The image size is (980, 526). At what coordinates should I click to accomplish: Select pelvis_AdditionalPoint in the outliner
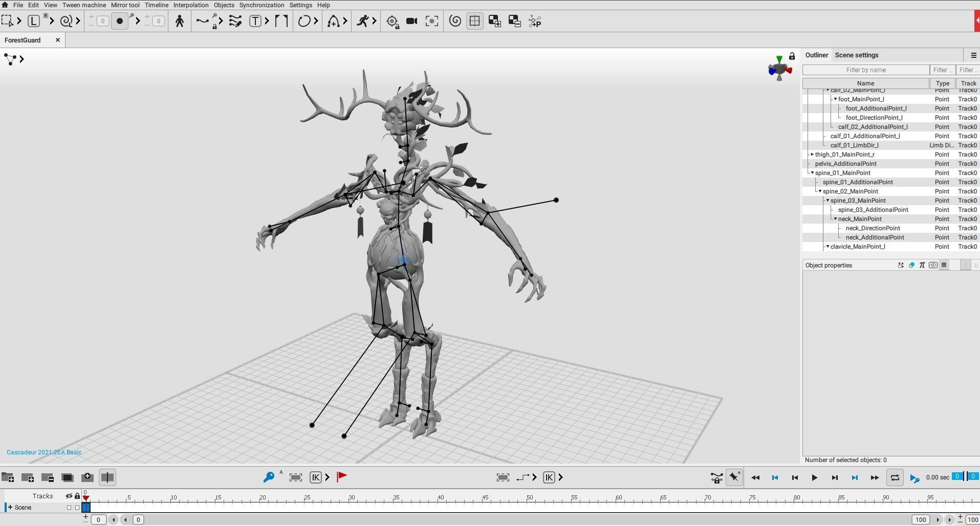(845, 164)
